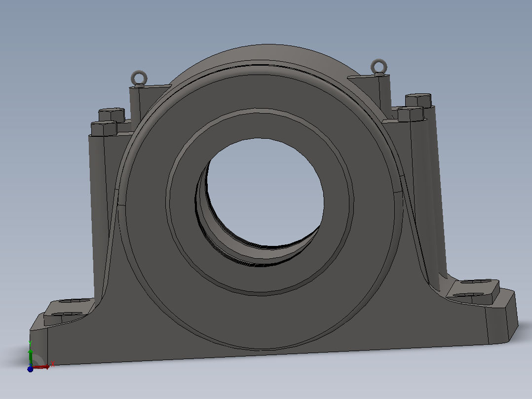This screenshot has height=399, width=532.
Task: Select the rightmost hex cap bolt head
Action: tap(418, 100)
